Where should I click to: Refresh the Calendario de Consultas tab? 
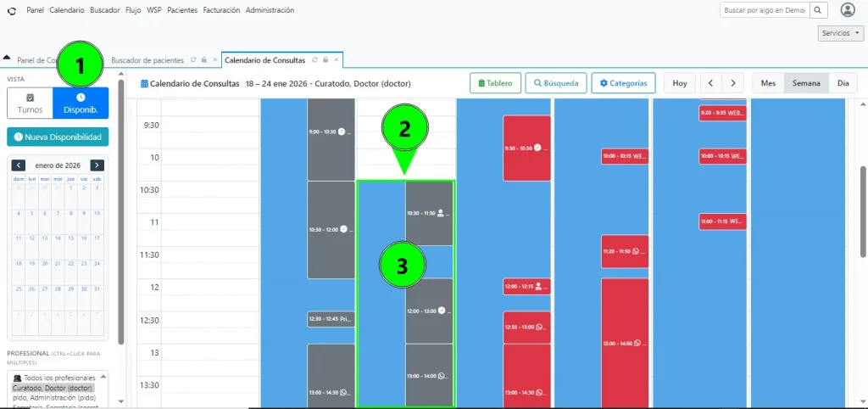click(x=314, y=60)
